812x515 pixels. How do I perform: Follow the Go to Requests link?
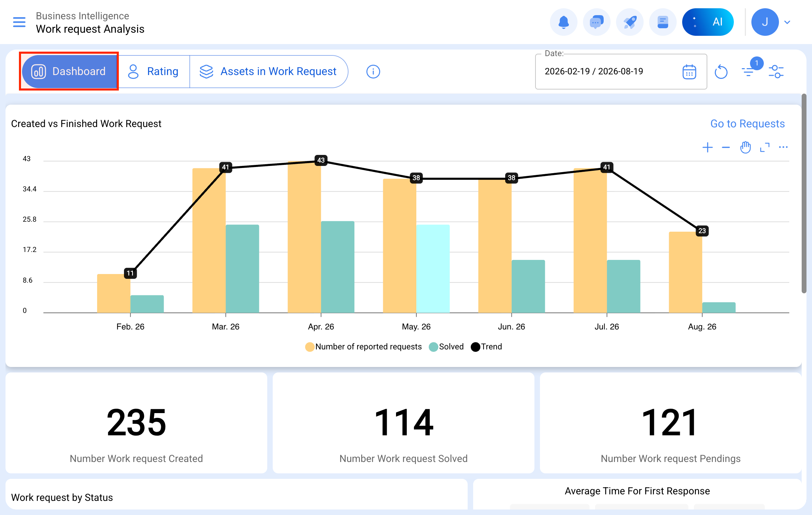747,124
